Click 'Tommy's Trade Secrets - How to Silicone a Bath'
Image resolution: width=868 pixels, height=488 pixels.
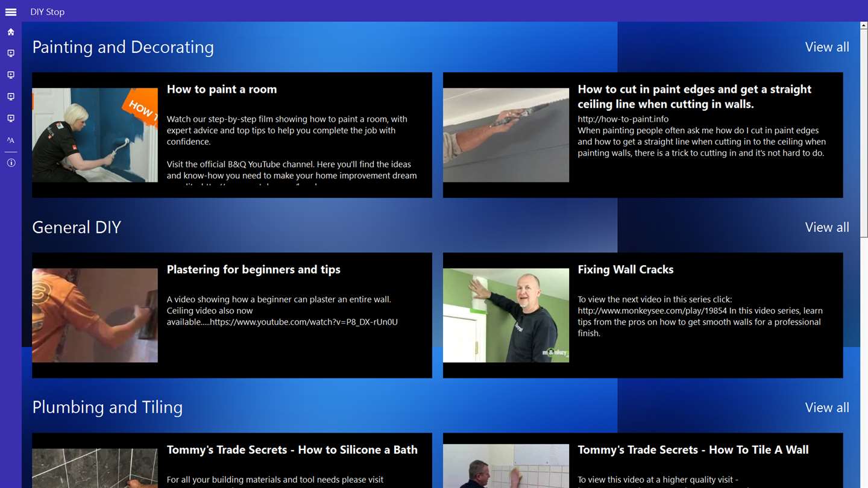point(292,449)
